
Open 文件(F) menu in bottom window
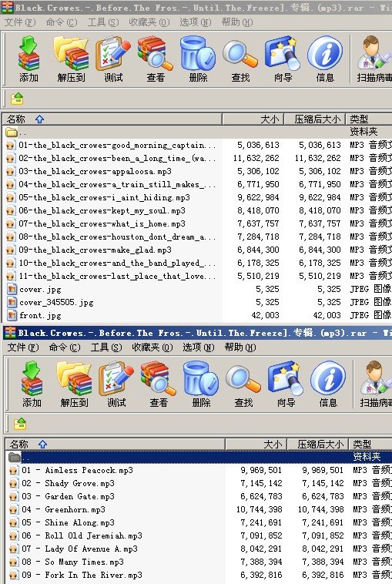(23, 347)
